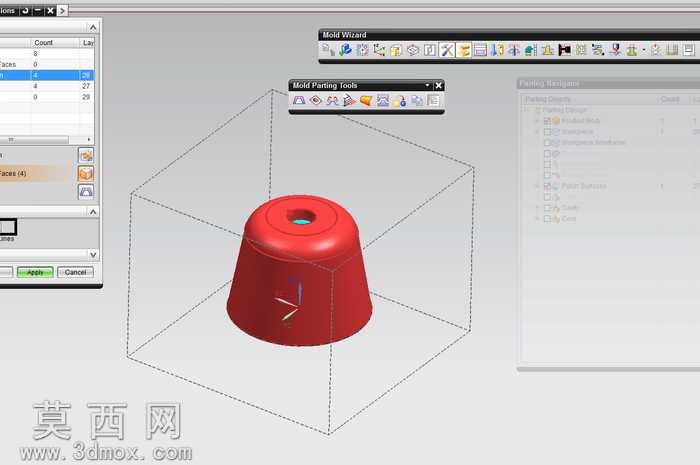Select the Patch Surface tool icon
The image size is (700, 465).
click(x=316, y=100)
